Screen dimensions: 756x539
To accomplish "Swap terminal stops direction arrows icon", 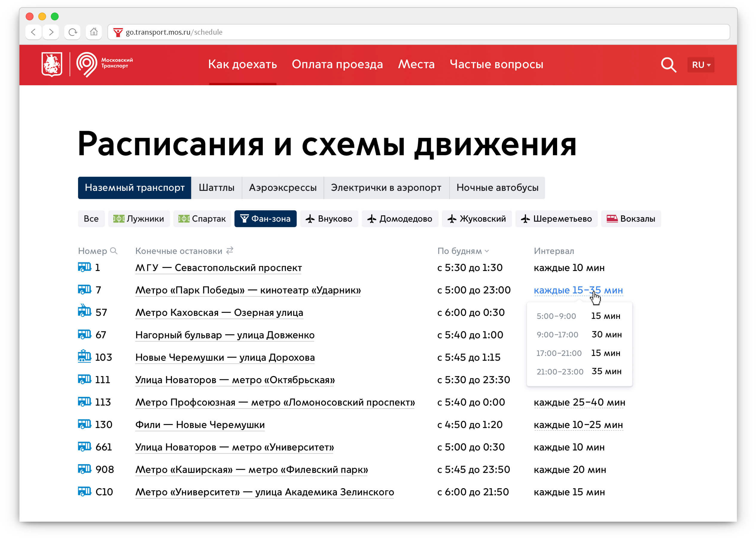I will click(230, 251).
